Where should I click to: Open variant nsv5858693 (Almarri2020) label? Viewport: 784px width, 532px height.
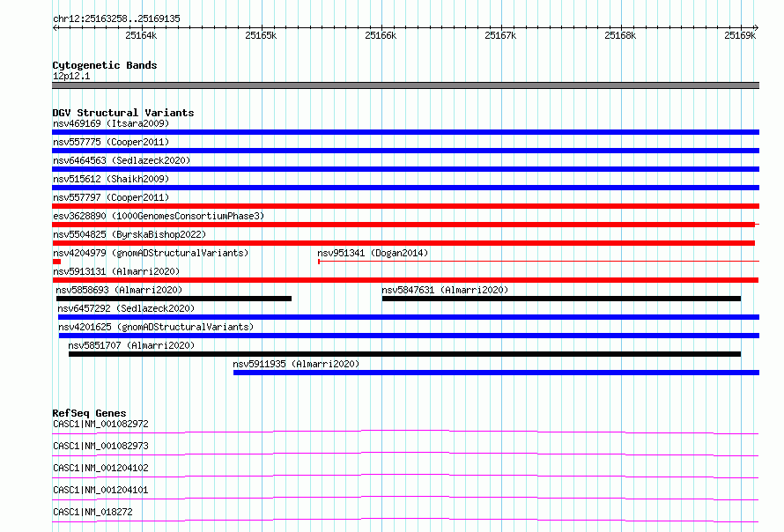coord(119,290)
